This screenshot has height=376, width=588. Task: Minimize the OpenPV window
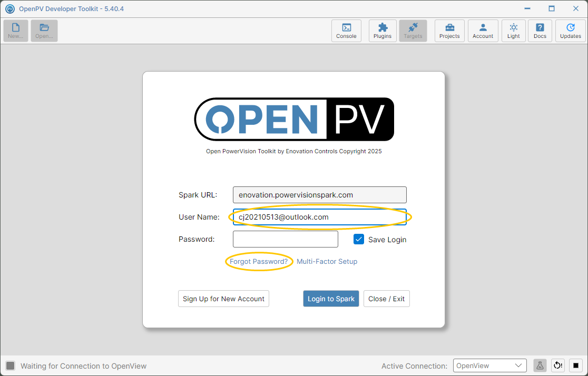click(527, 8)
